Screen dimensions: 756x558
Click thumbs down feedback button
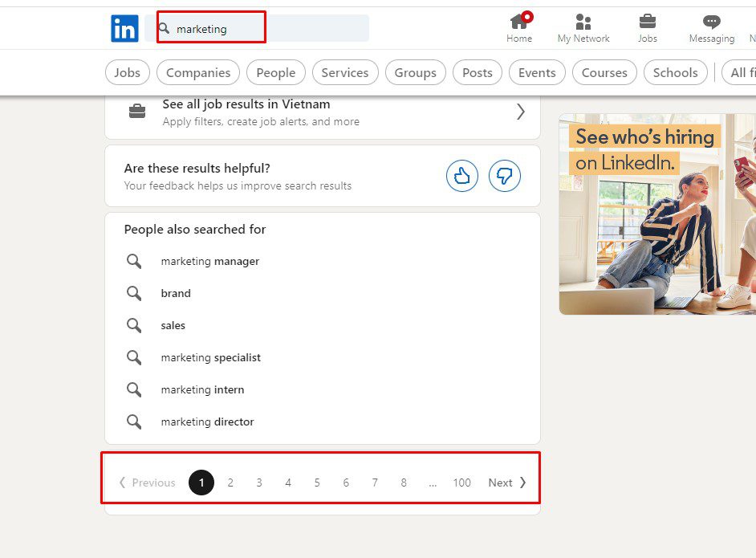pos(504,176)
